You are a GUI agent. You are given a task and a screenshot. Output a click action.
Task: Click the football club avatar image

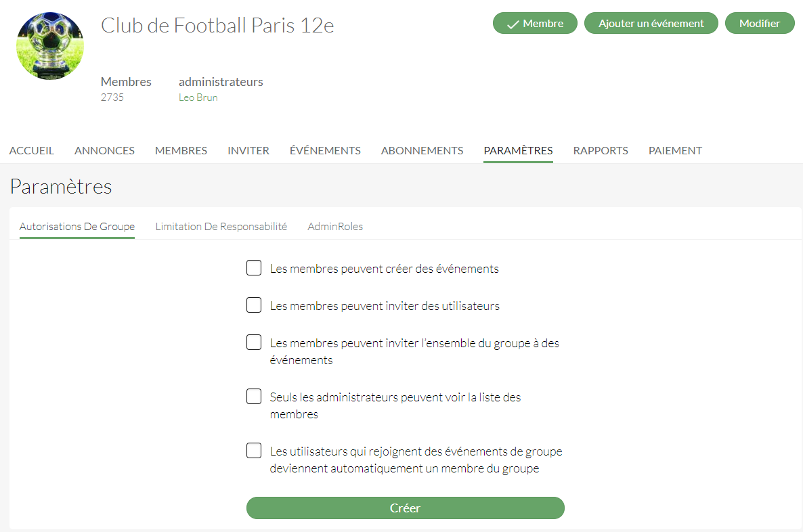(50, 46)
